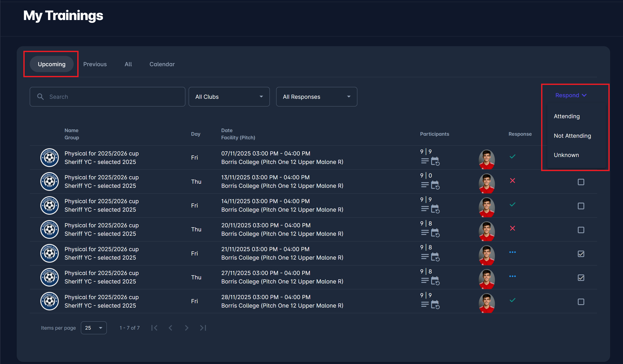Click the green check response icon for 28/11/2025
Image resolution: width=623 pixels, height=364 pixels.
[512, 300]
